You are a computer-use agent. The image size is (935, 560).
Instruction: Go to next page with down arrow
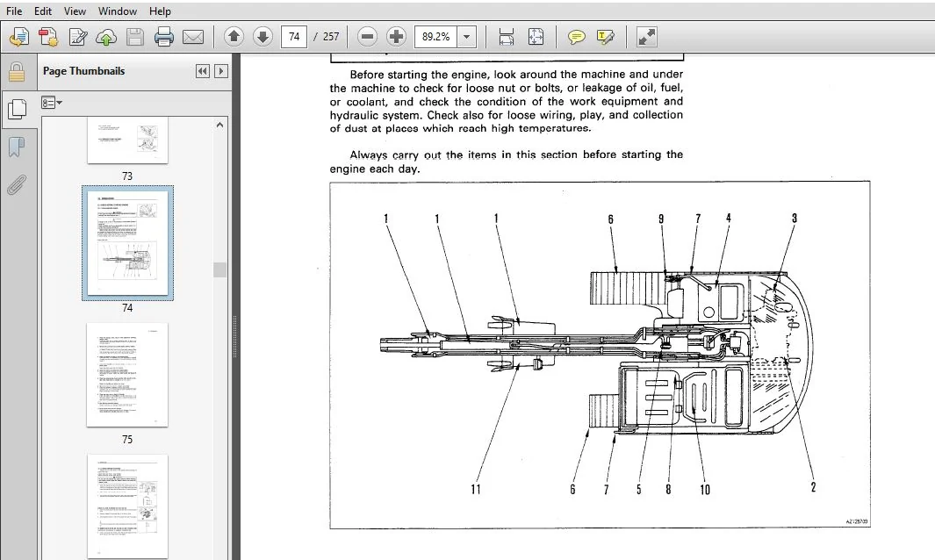(263, 37)
